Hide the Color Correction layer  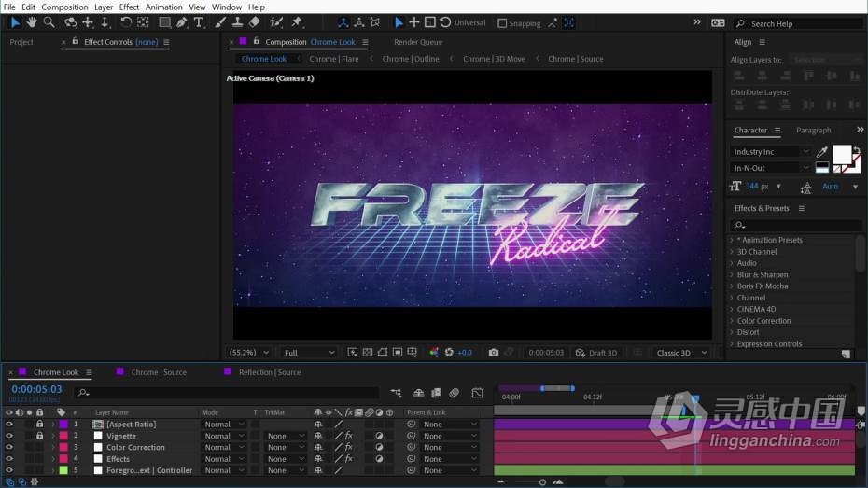8,447
